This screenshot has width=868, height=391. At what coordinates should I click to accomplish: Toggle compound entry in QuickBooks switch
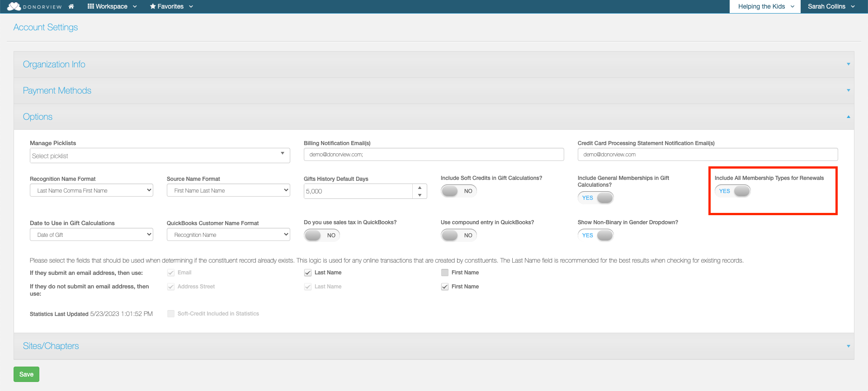pyautogui.click(x=458, y=235)
